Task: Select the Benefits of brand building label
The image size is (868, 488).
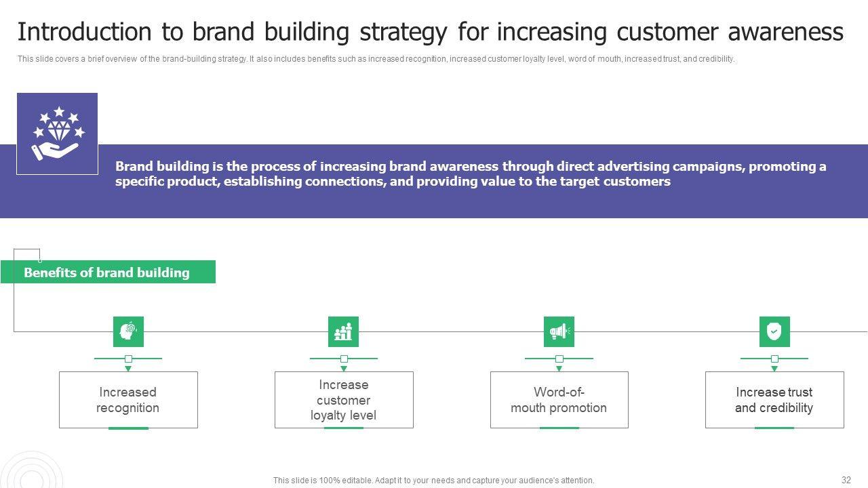Action: tap(108, 272)
